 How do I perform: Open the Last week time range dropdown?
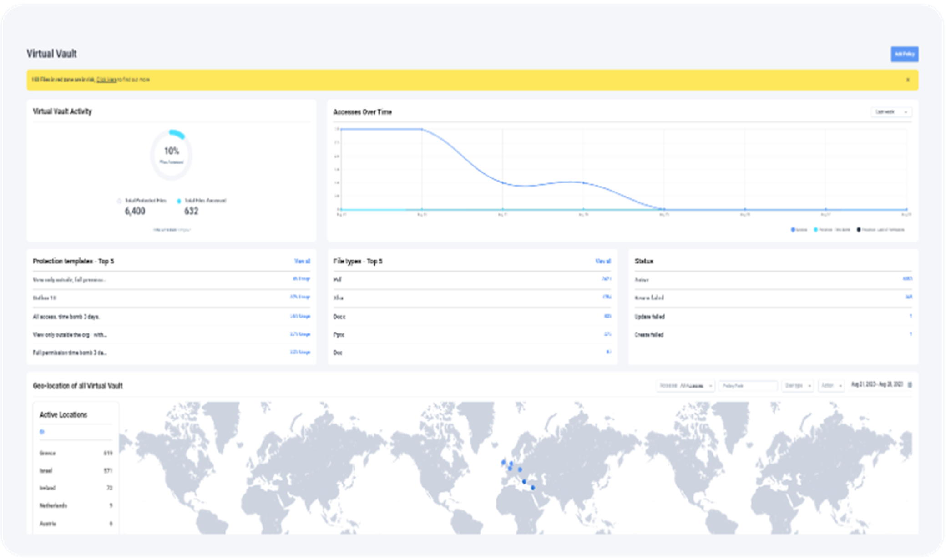[890, 112]
